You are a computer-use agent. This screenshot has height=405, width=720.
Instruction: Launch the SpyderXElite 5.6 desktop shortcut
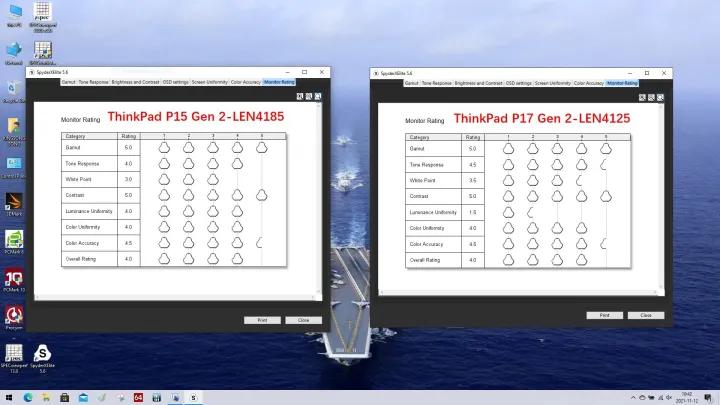(42, 358)
